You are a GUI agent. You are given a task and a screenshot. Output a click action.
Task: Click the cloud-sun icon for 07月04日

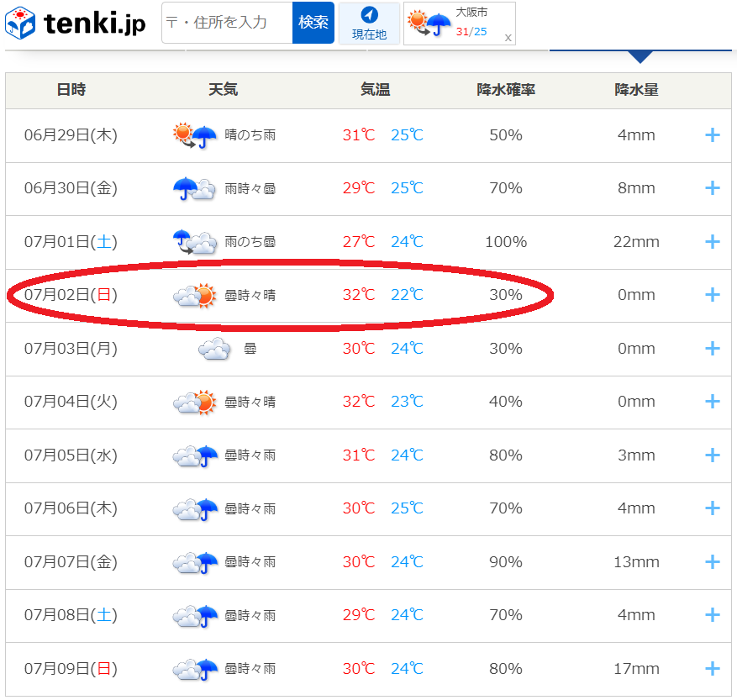point(195,402)
